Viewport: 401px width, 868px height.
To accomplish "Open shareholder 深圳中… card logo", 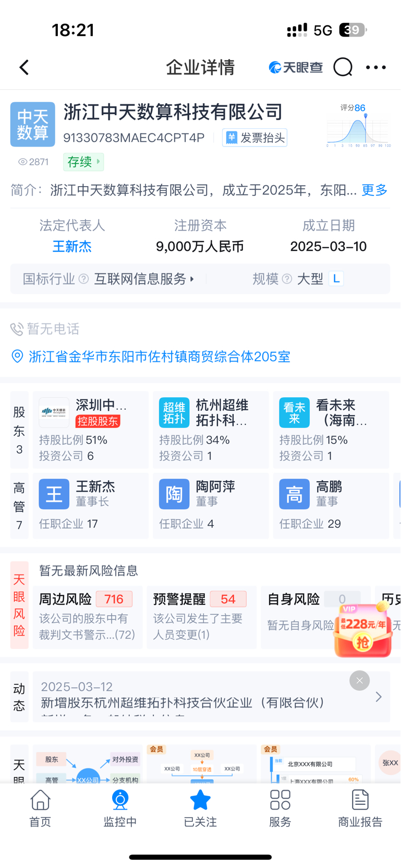I will click(54, 413).
